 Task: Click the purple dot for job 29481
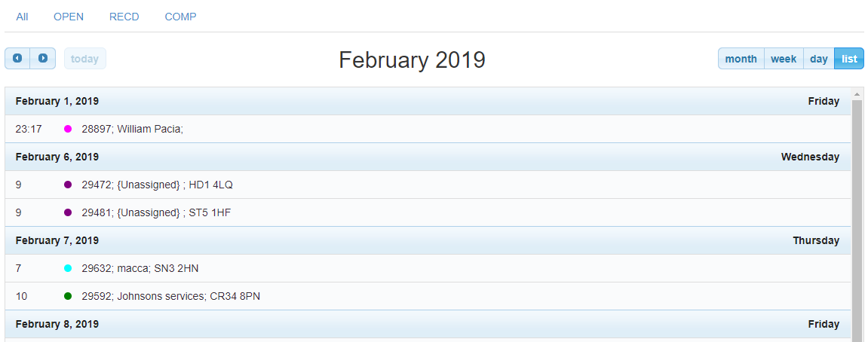click(x=68, y=212)
